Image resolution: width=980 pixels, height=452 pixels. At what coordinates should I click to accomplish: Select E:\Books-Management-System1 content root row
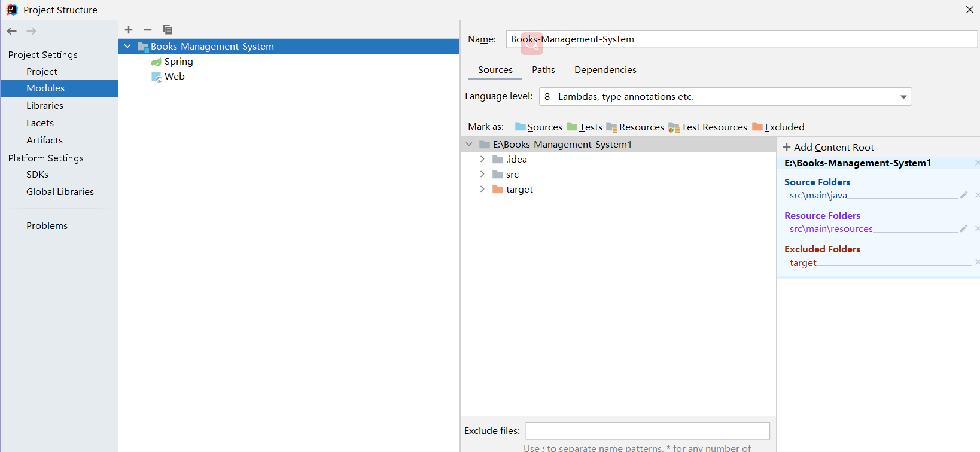pyautogui.click(x=618, y=144)
